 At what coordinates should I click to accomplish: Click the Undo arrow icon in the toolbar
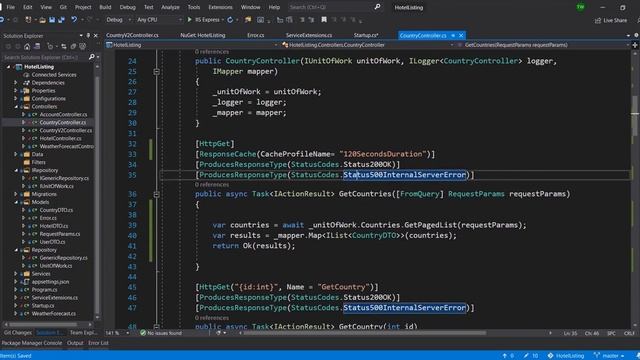[74, 20]
